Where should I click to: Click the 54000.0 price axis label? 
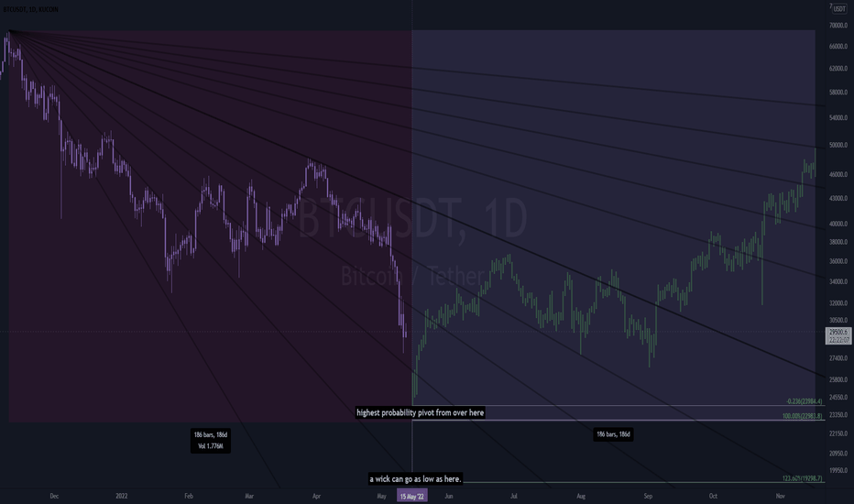pyautogui.click(x=838, y=117)
